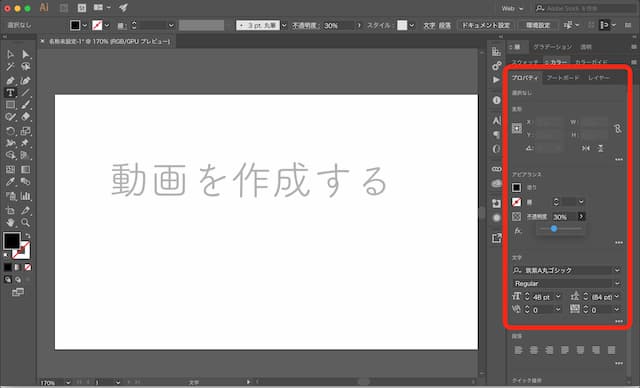Viewport: 640px width, 388px height.
Task: Open the Asset Export panel icon
Action: [496, 238]
